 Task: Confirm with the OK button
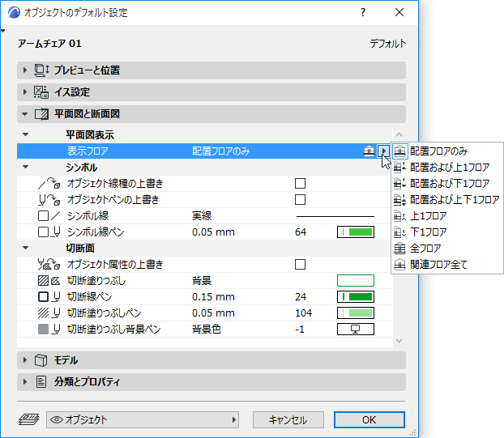pos(369,419)
